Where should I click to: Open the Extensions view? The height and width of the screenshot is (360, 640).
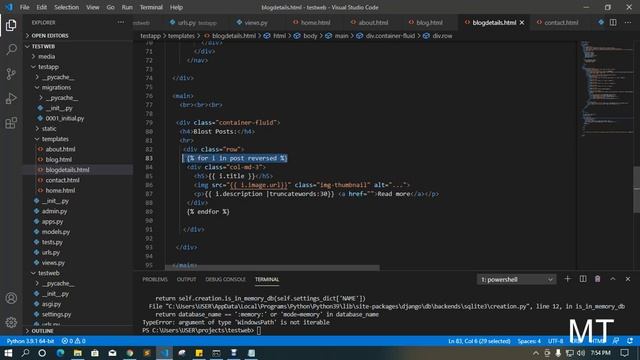pos(11,122)
